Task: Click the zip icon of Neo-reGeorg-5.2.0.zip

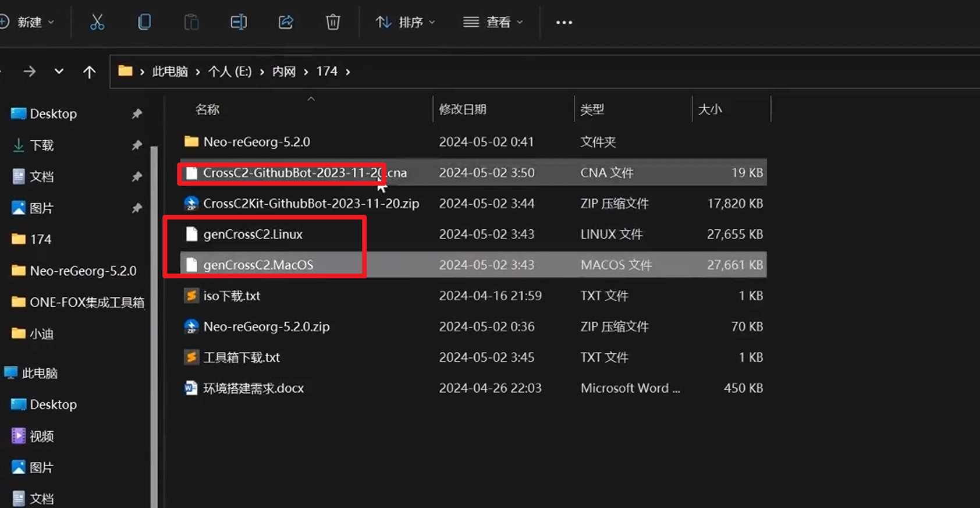Action: tap(191, 326)
